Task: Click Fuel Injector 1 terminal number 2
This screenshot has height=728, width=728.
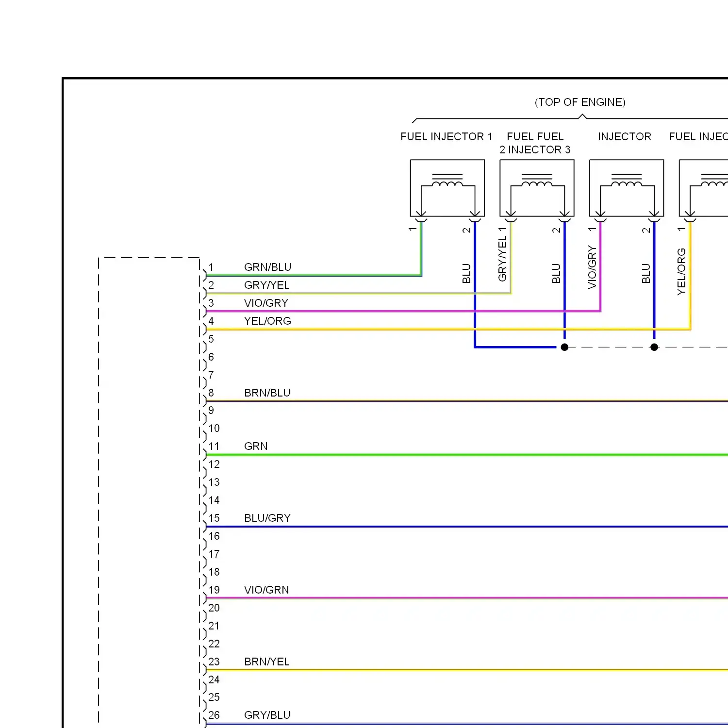Action: pyautogui.click(x=466, y=230)
